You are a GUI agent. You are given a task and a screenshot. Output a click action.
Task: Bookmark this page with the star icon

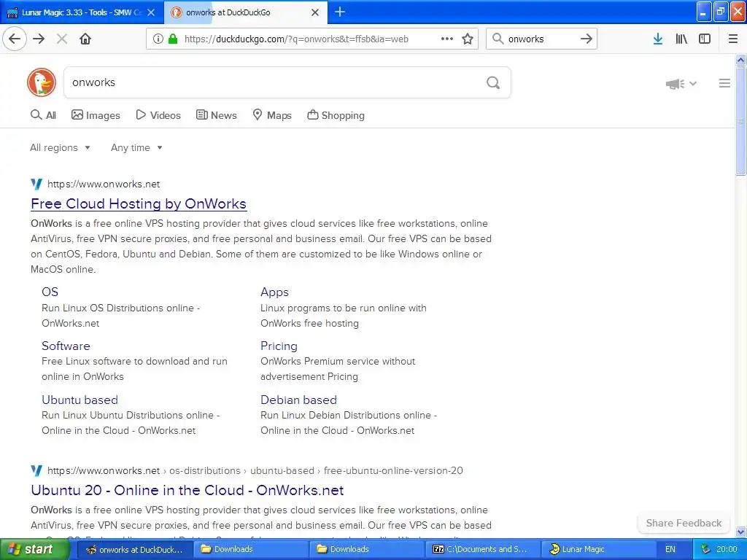(468, 39)
